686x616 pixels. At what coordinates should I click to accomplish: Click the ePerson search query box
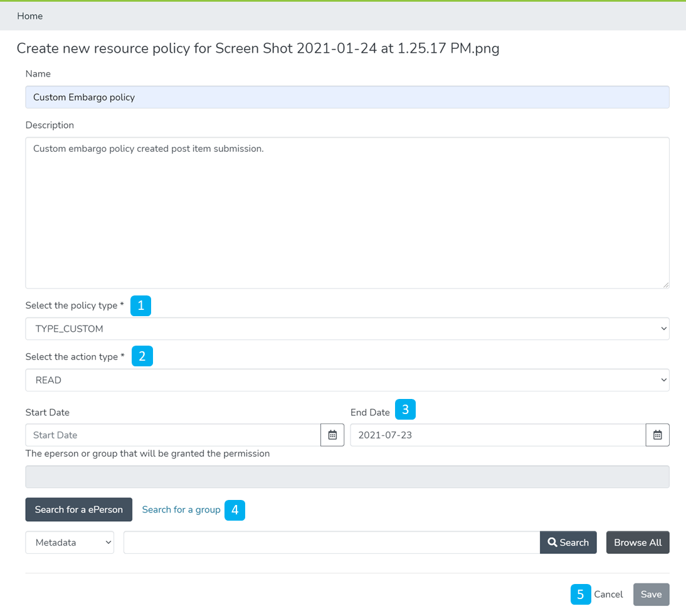point(331,543)
